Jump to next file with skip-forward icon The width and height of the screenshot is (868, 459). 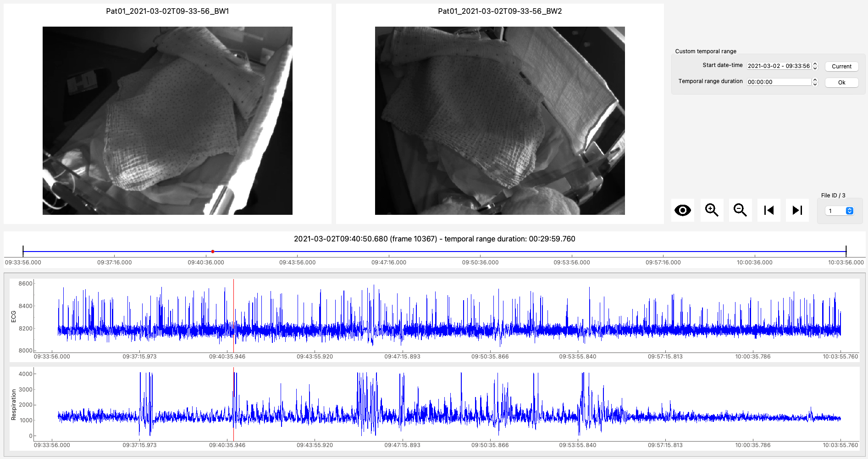click(797, 210)
